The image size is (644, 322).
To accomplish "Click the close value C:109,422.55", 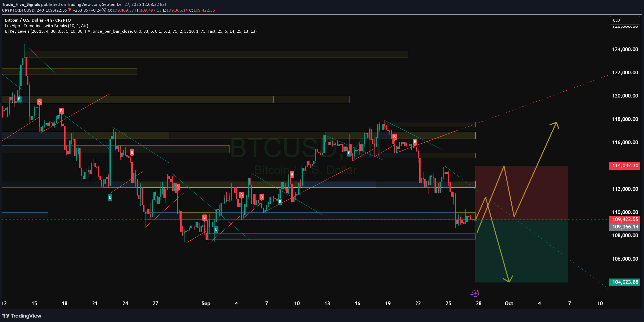I will click(x=202, y=10).
